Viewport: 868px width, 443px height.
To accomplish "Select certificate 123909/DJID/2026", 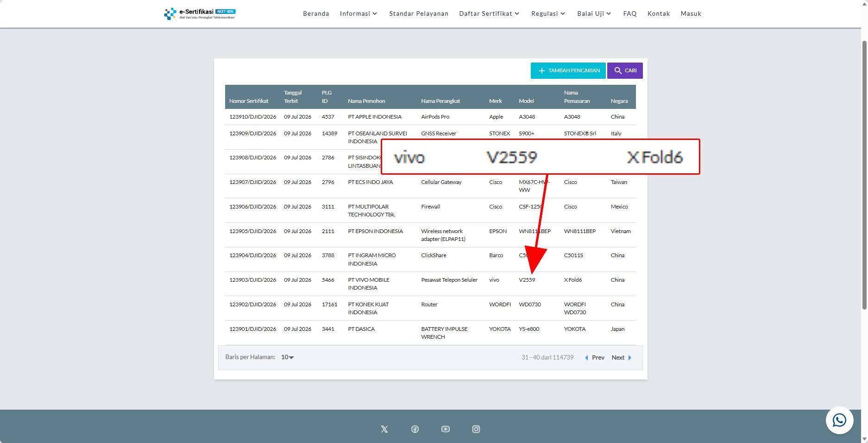I will pyautogui.click(x=252, y=133).
